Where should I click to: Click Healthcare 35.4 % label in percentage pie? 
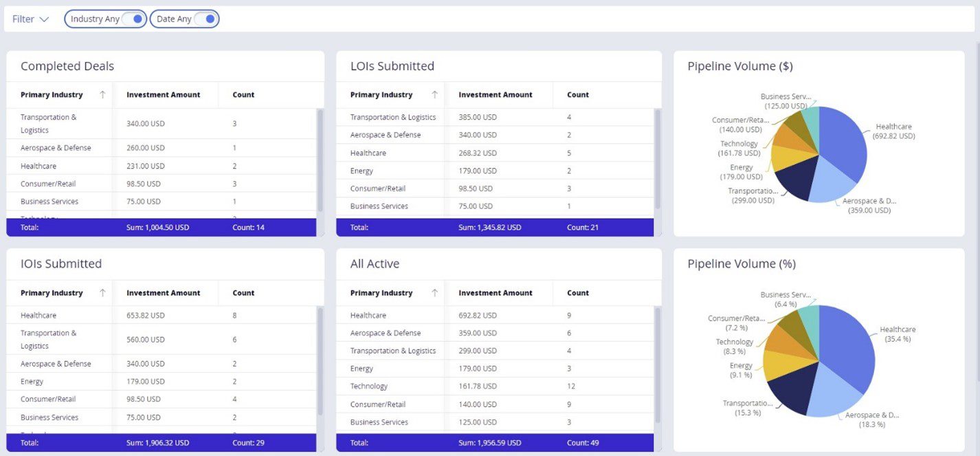pyautogui.click(x=898, y=334)
